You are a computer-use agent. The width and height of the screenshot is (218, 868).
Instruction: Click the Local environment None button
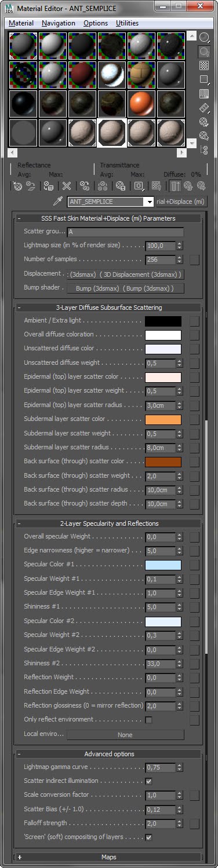coord(125,735)
